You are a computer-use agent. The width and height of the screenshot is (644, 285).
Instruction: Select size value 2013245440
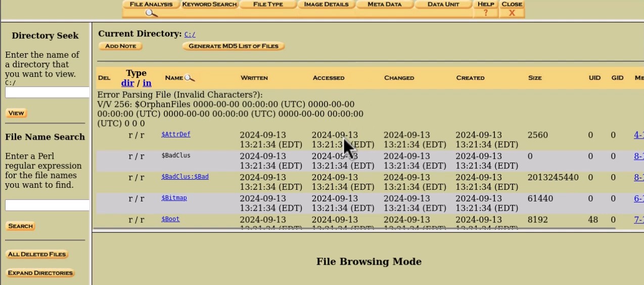(553, 177)
